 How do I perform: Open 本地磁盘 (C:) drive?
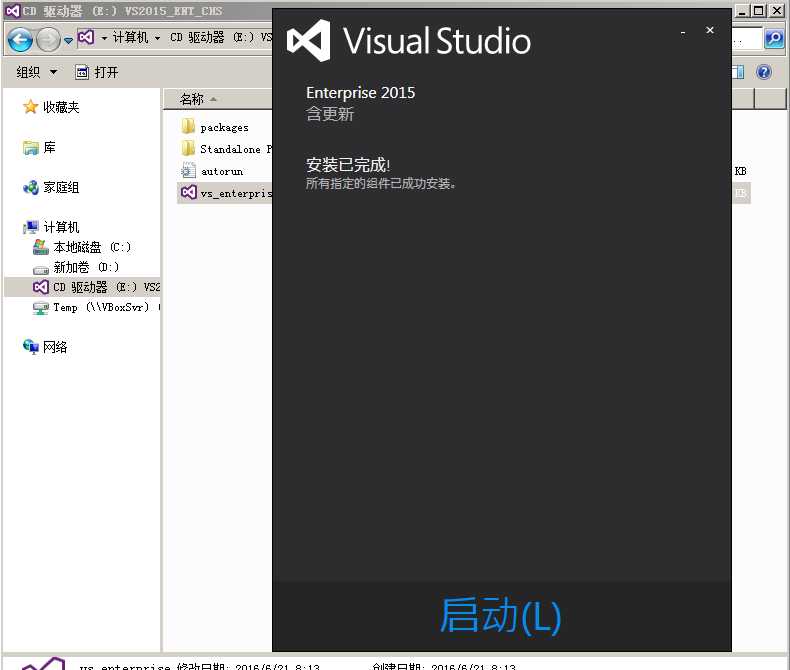point(92,247)
